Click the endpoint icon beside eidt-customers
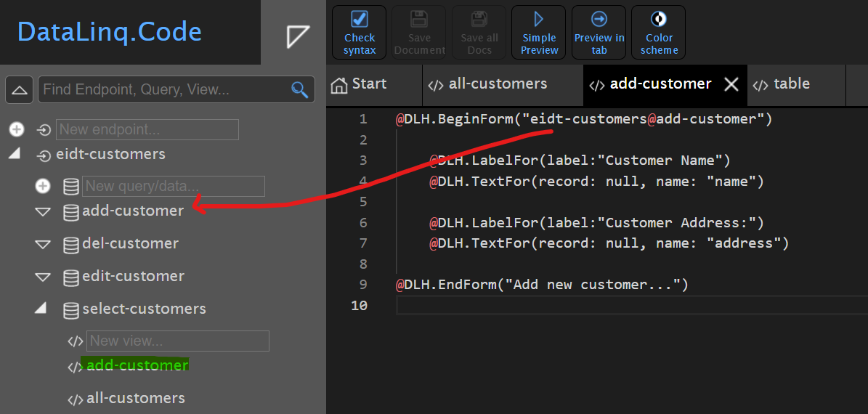This screenshot has width=868, height=414. click(x=44, y=155)
